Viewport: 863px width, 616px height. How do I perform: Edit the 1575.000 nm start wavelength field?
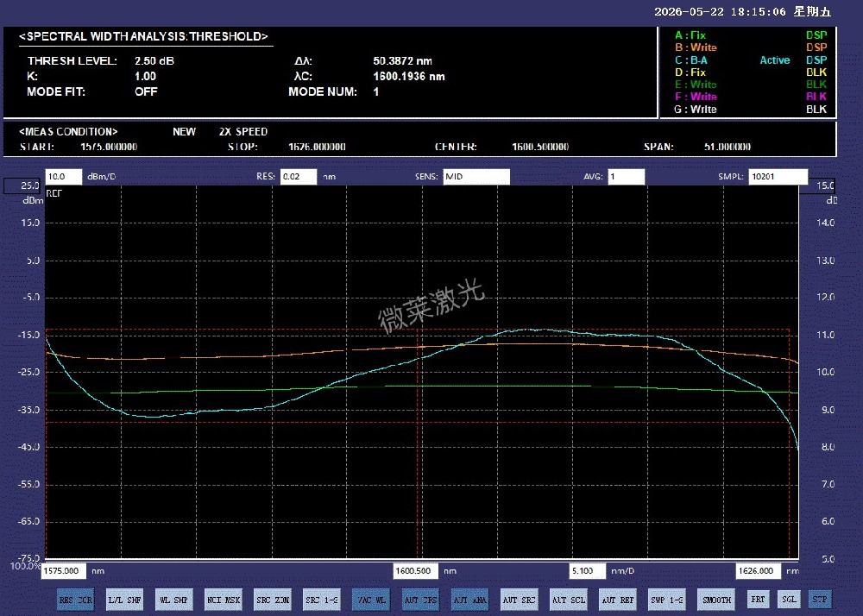coord(64,571)
